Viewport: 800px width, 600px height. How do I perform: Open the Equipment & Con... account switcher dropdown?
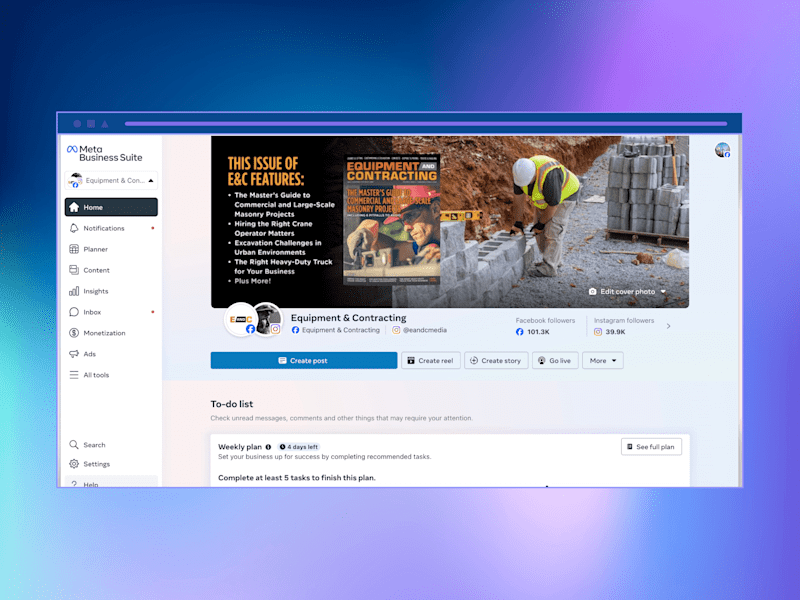pos(111,180)
